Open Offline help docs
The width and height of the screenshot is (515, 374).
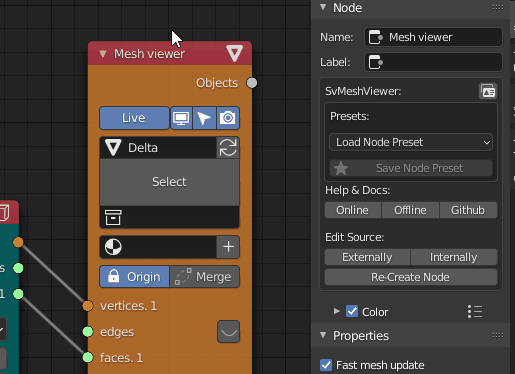pos(410,210)
